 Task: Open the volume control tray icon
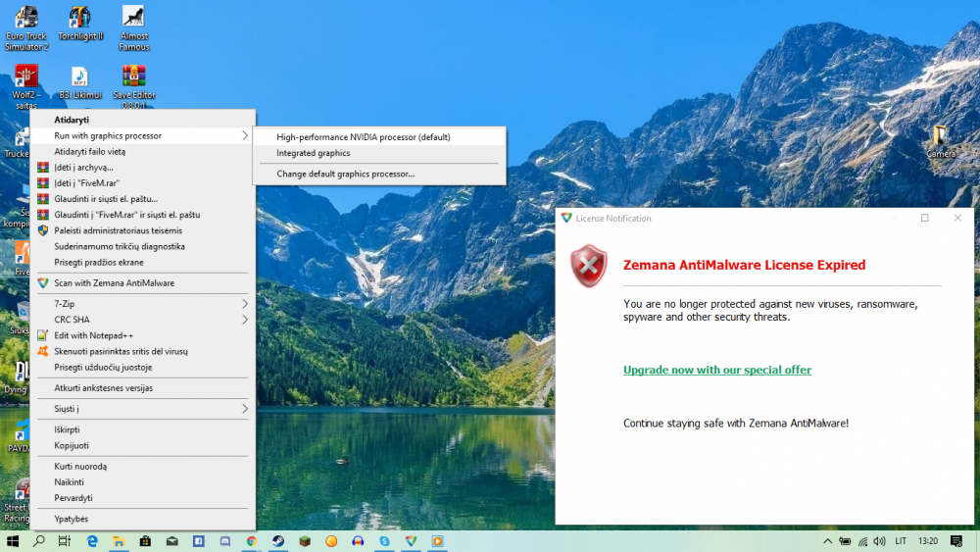(x=880, y=541)
